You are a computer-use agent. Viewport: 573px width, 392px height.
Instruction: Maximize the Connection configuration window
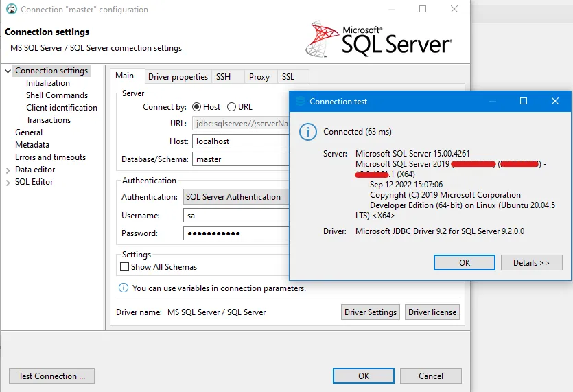pyautogui.click(x=423, y=9)
